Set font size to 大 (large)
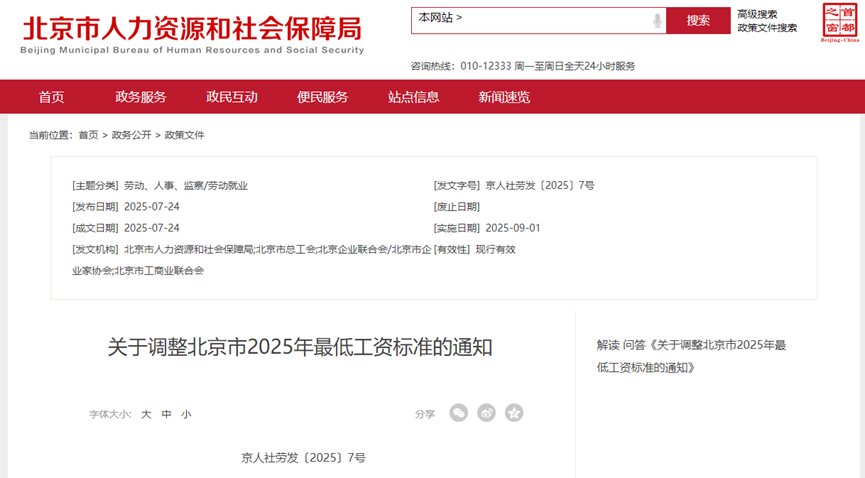 (x=146, y=414)
